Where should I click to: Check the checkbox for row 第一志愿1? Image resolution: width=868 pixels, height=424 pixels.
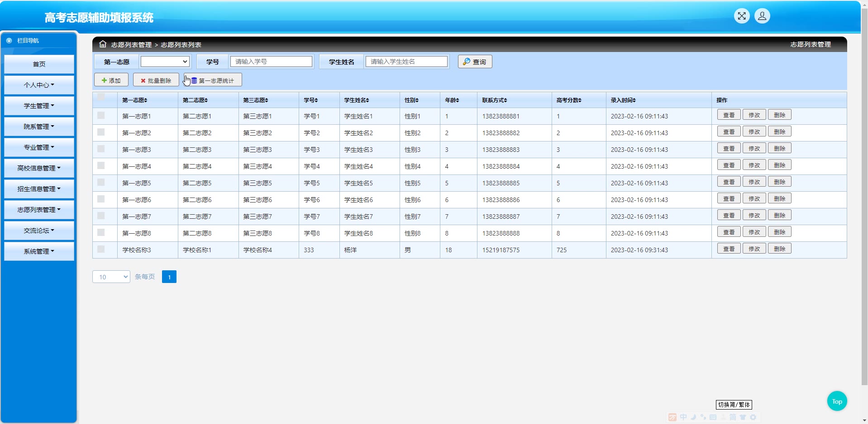pos(101,116)
